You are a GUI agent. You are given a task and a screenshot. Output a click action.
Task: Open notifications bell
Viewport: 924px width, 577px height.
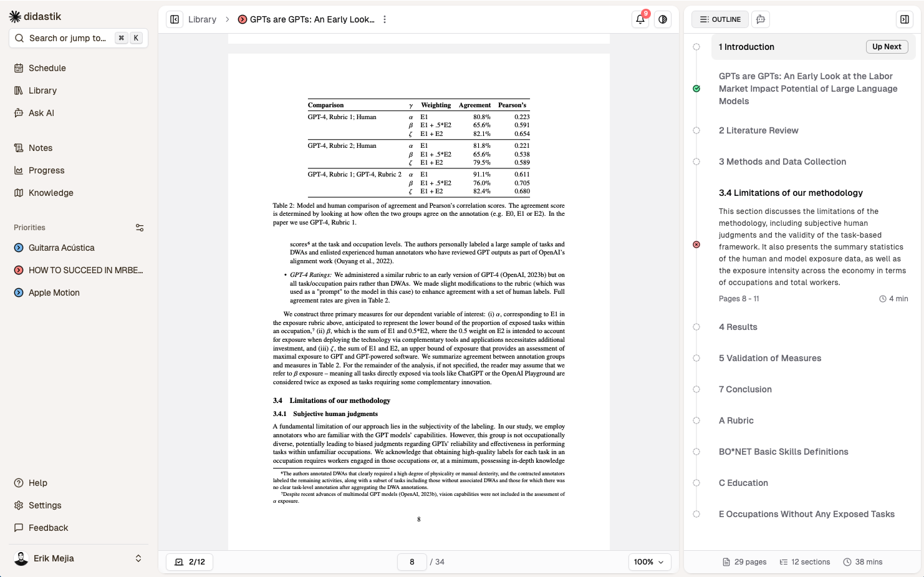tap(640, 19)
